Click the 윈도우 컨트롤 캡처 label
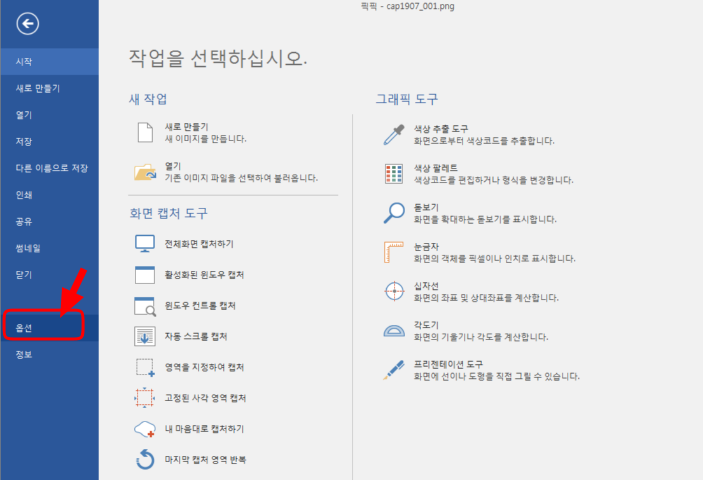 [x=200, y=306]
